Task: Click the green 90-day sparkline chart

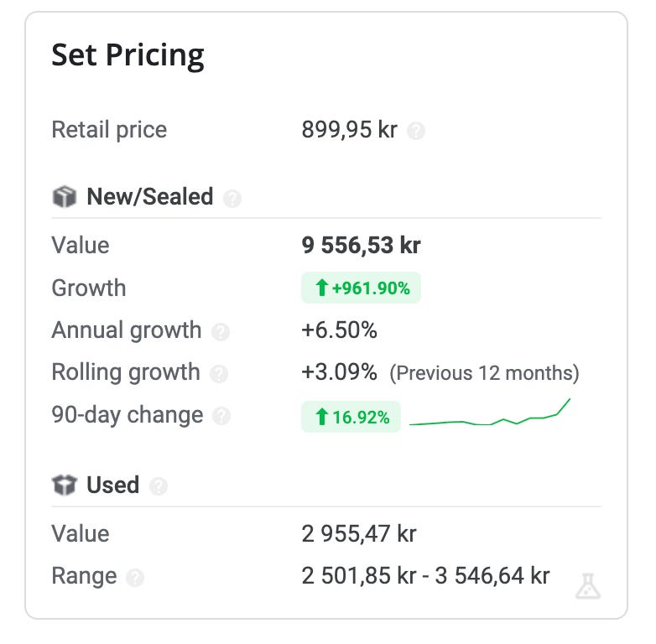Action: pyautogui.click(x=490, y=413)
